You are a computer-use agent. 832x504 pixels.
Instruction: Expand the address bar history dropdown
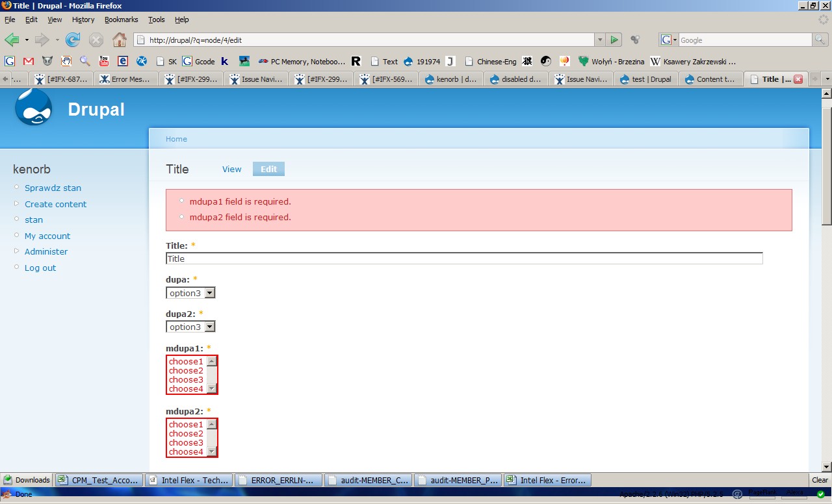599,40
